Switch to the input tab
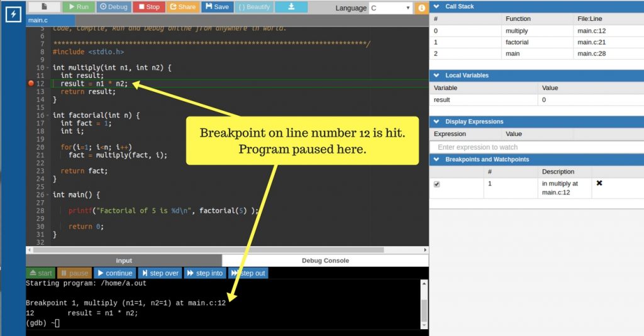 tap(124, 260)
